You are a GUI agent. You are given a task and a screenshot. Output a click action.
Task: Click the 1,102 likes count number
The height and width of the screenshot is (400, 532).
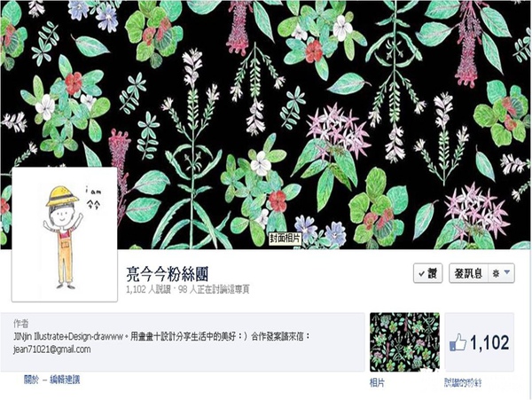pyautogui.click(x=489, y=342)
